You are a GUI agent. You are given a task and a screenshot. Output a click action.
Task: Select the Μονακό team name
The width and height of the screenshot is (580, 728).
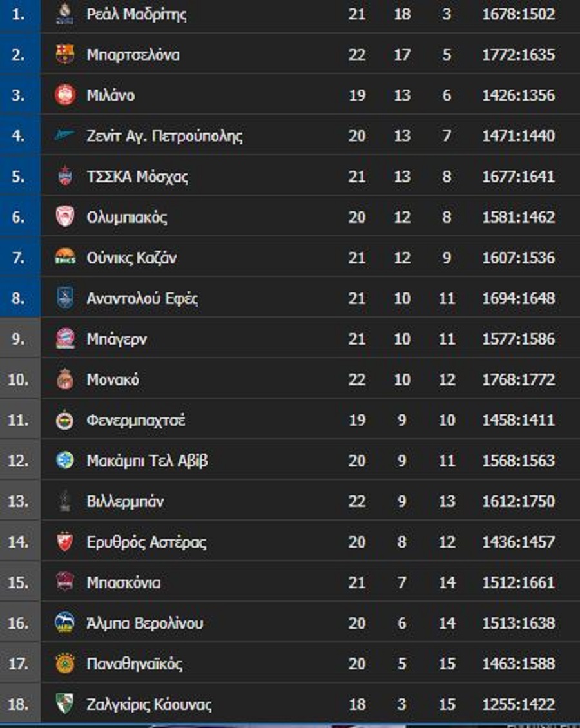(113, 379)
